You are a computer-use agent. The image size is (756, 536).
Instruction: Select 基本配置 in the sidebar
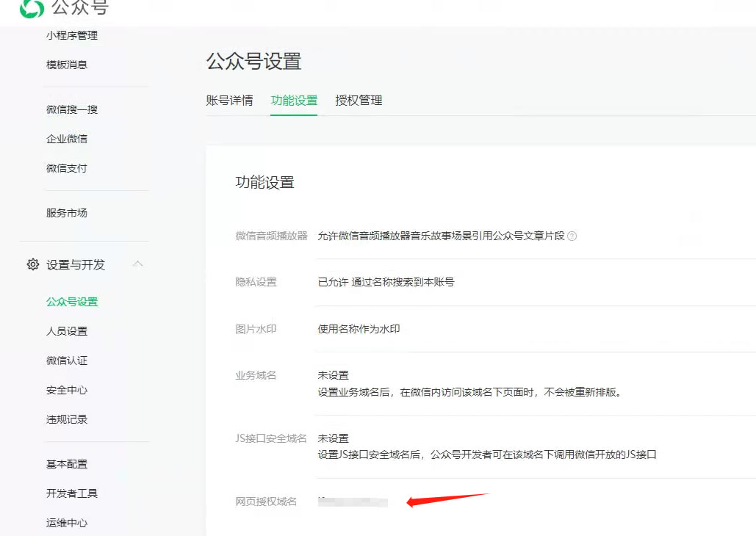pos(67,464)
